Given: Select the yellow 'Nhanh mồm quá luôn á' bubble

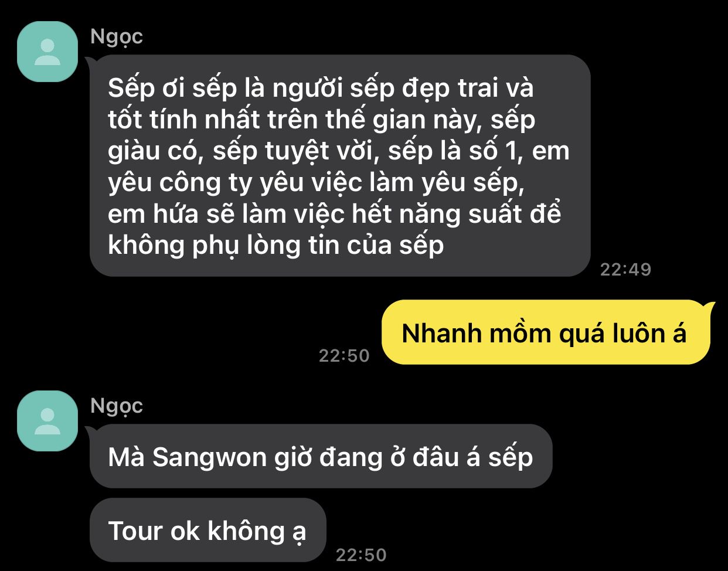Looking at the screenshot, I should pos(546,332).
